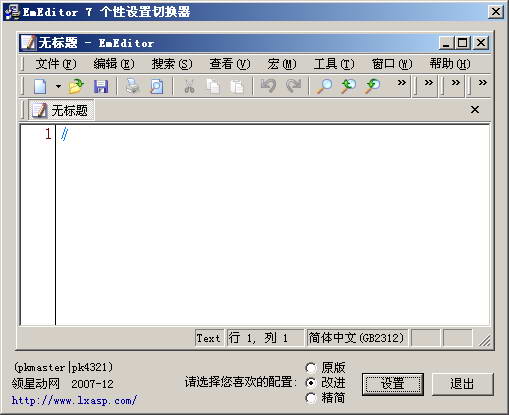509x415 pixels.
Task: Expand third toolbar overflow chevron
Action: pyautogui.click(x=456, y=82)
